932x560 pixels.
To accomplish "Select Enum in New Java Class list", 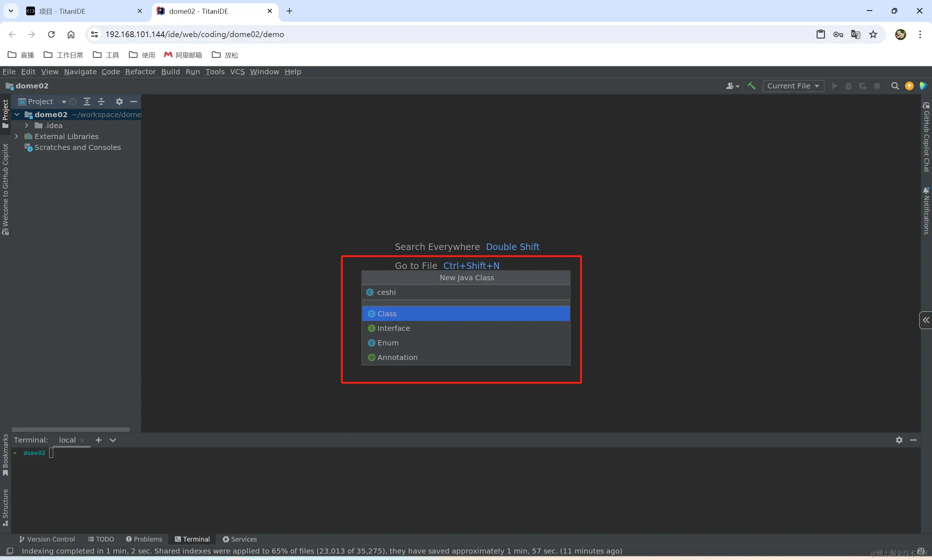I will pos(388,343).
